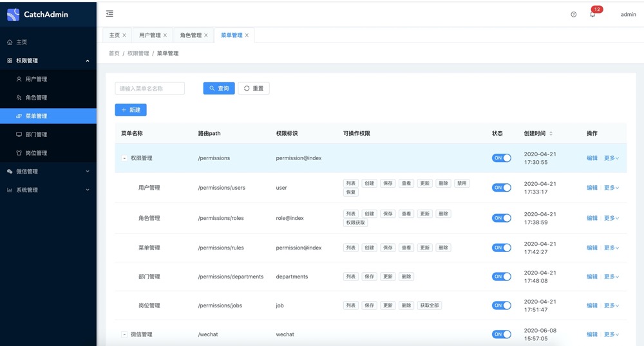
Task: Collapse sidebar with the hamburger fold icon
Action: coord(109,14)
